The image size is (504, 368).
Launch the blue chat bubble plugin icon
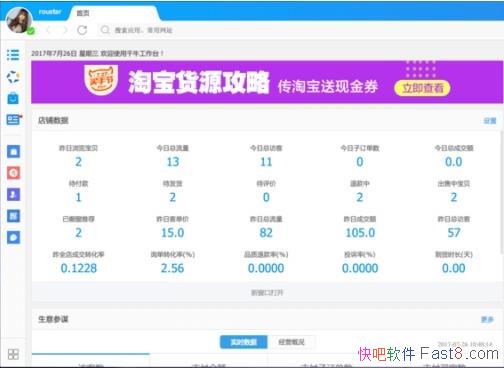click(13, 238)
